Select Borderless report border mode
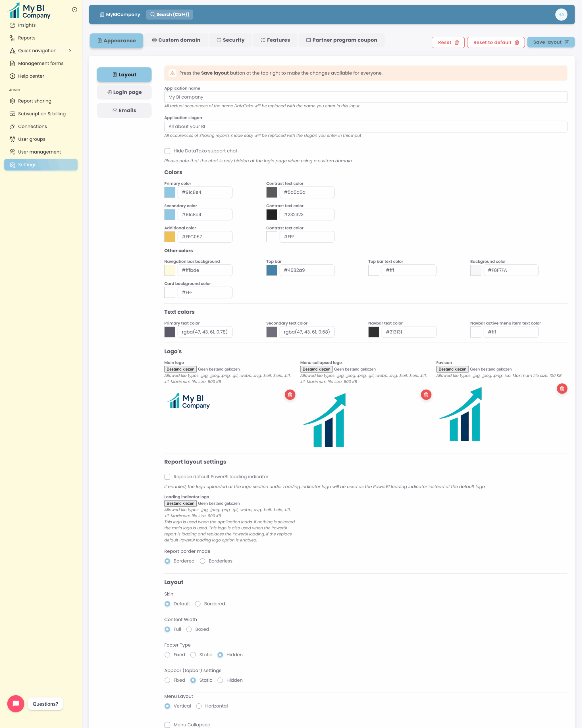Viewport: 582px width, 728px height. 202,561
